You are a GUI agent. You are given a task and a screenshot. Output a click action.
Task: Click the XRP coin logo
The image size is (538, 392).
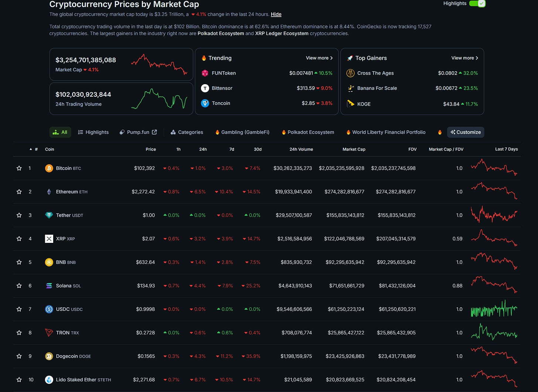click(x=49, y=239)
